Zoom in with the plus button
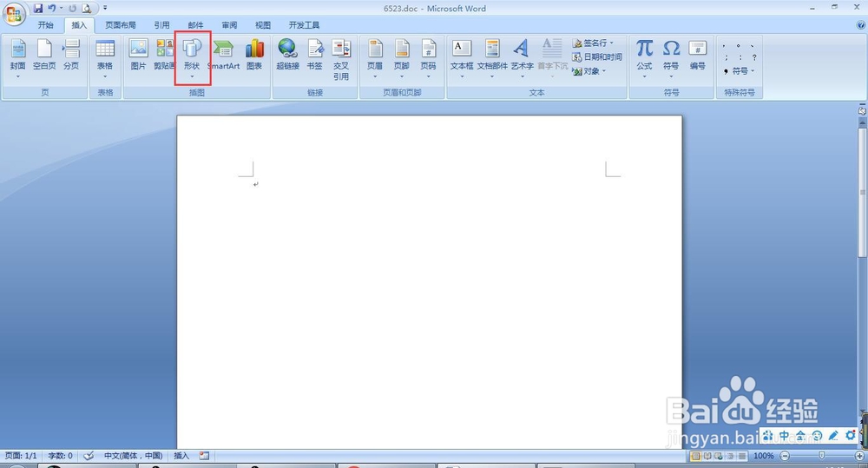This screenshot has width=868, height=468. (x=859, y=455)
